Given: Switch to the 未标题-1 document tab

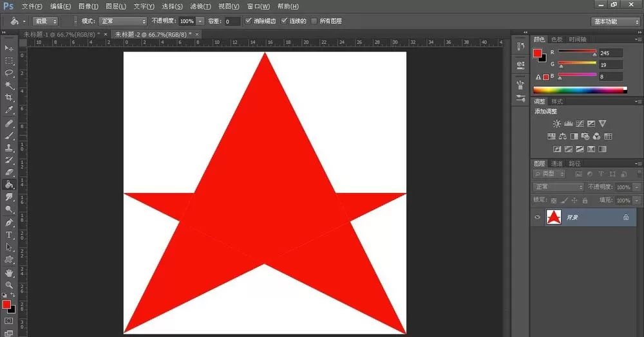Looking at the screenshot, I should 62,35.
